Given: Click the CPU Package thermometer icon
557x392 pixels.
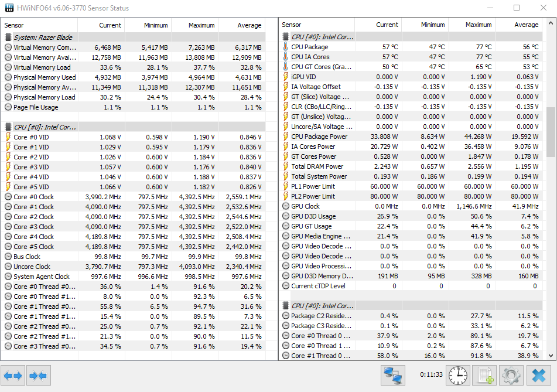Looking at the screenshot, I should [286, 47].
